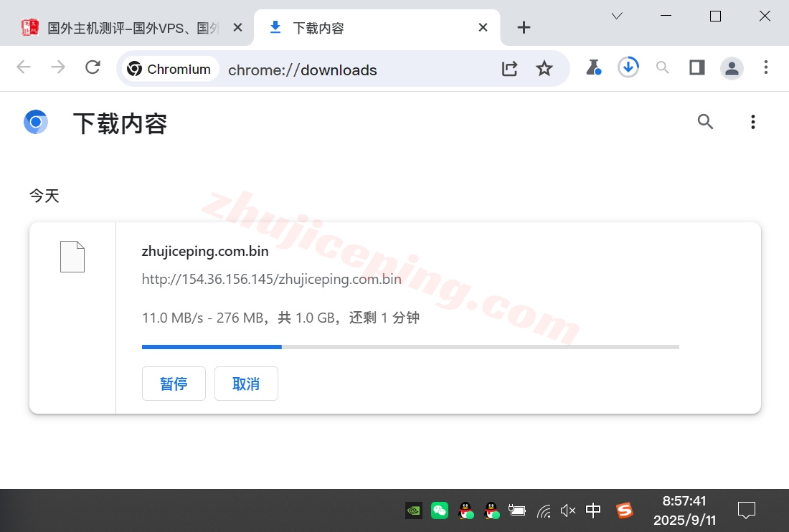Open the tab search dropdown chevron
The width and height of the screenshot is (789, 532).
coord(617,16)
